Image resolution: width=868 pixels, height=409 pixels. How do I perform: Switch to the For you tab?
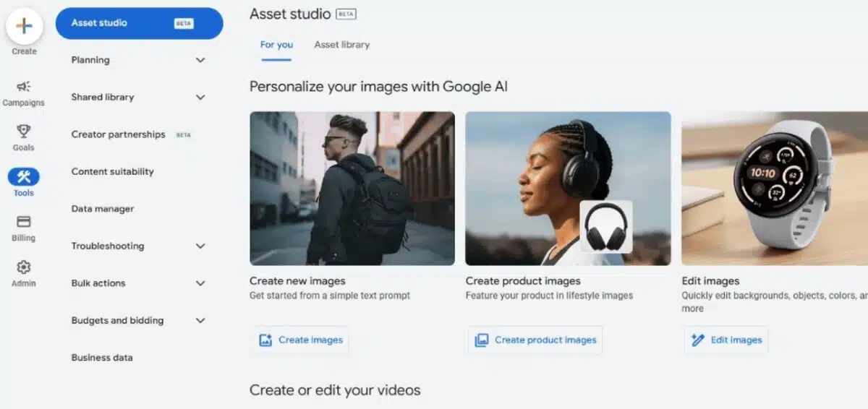pyautogui.click(x=276, y=45)
